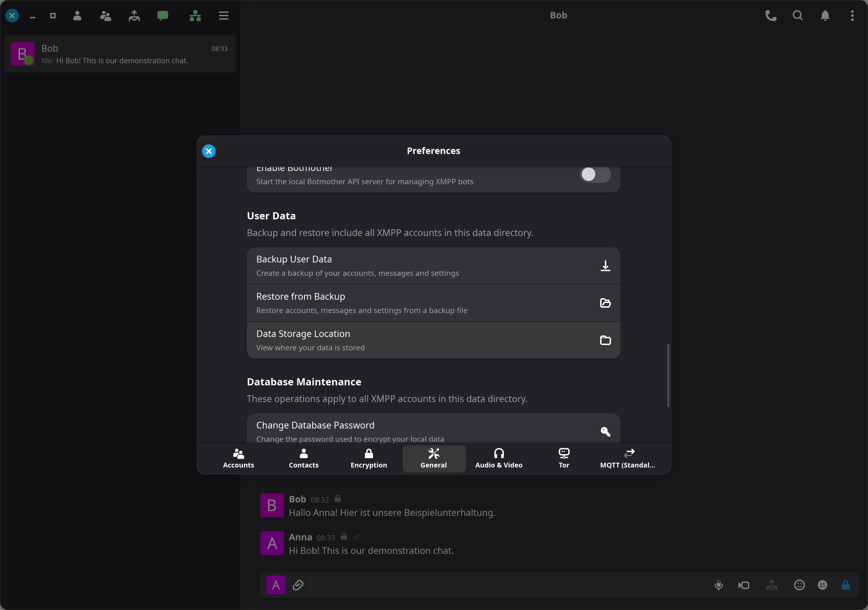Click the green chat bubble icon
This screenshot has height=610, width=868.
coord(162,16)
